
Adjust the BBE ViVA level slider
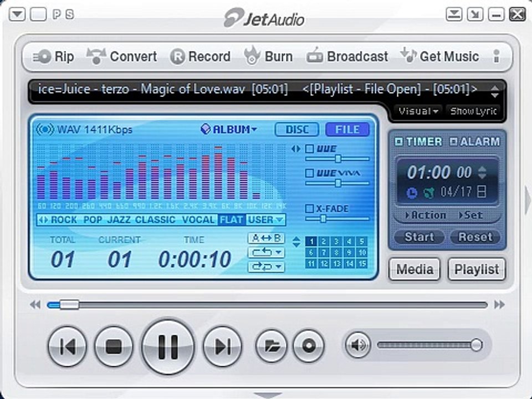(337, 183)
